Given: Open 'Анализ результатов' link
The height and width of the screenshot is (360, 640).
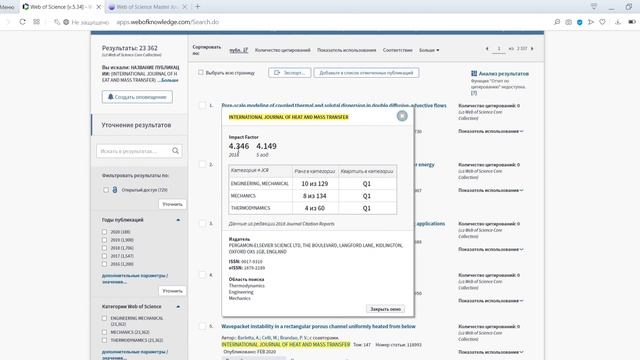Looking at the screenshot, I should (x=503, y=73).
